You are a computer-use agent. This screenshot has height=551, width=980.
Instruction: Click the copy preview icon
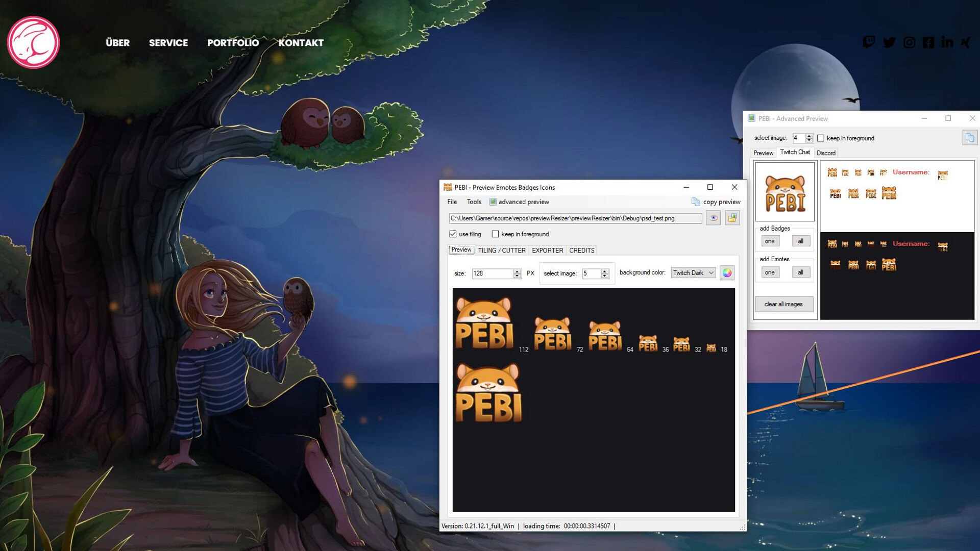[696, 202]
